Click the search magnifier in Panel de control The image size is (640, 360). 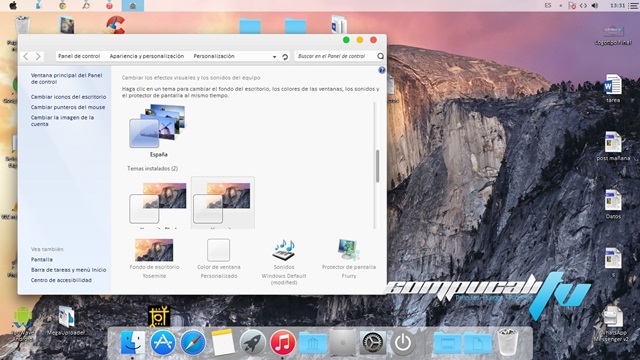pyautogui.click(x=380, y=56)
